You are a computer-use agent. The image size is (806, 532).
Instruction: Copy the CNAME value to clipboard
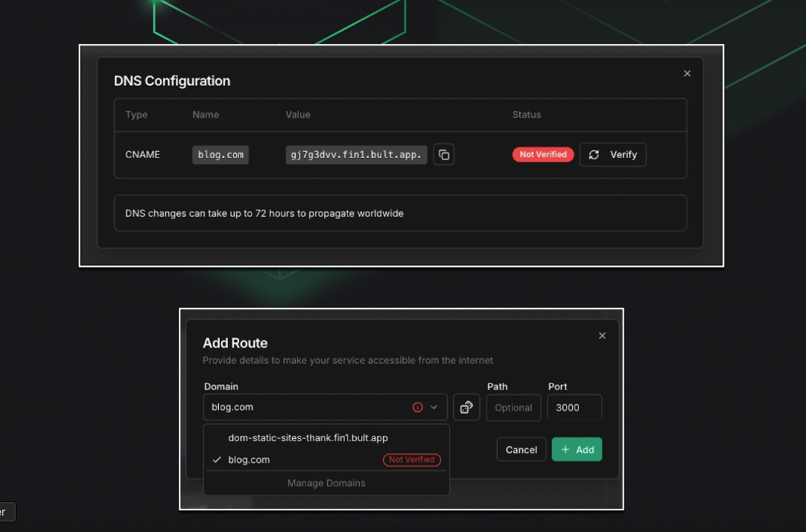pos(444,155)
